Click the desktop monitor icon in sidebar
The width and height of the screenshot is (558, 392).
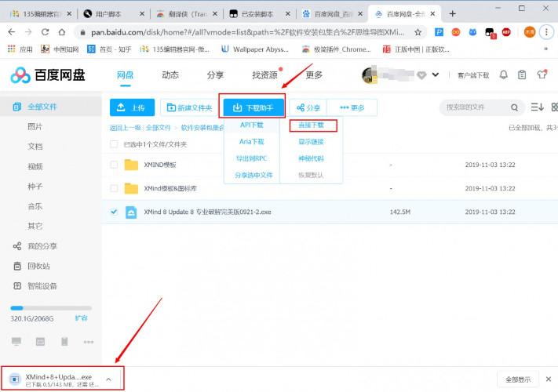(x=16, y=342)
